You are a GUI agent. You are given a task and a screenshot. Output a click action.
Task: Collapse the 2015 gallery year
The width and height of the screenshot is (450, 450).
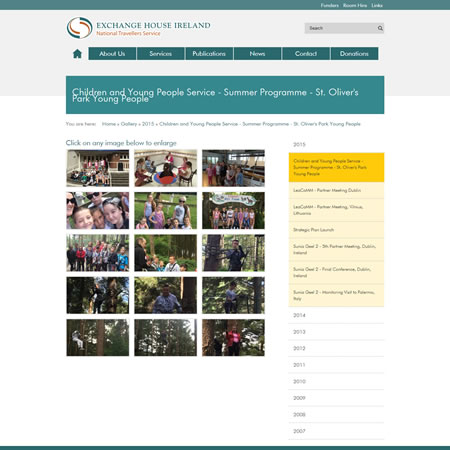tap(336, 145)
